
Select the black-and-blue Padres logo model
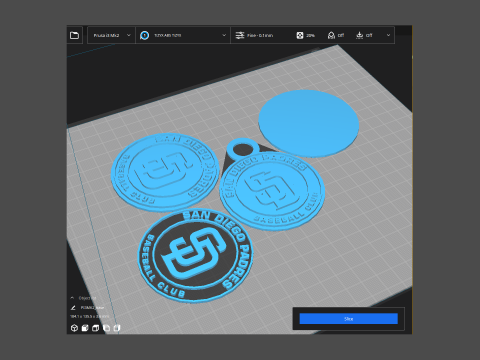click(x=195, y=256)
